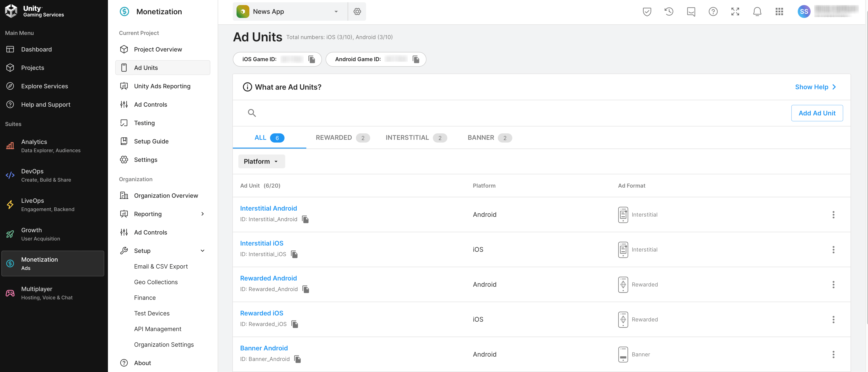The height and width of the screenshot is (372, 868).
Task: Collapse the Setup section in sidebar
Action: tap(203, 251)
